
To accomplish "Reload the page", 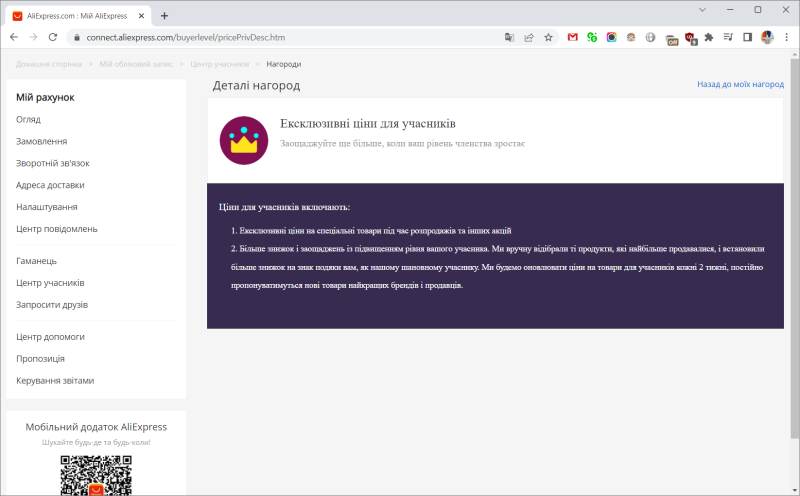I will point(54,37).
